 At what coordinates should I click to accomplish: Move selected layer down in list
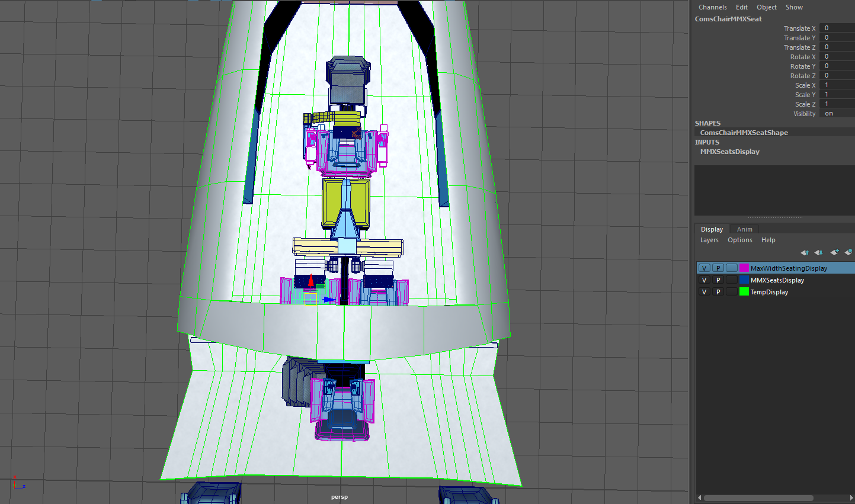point(818,253)
